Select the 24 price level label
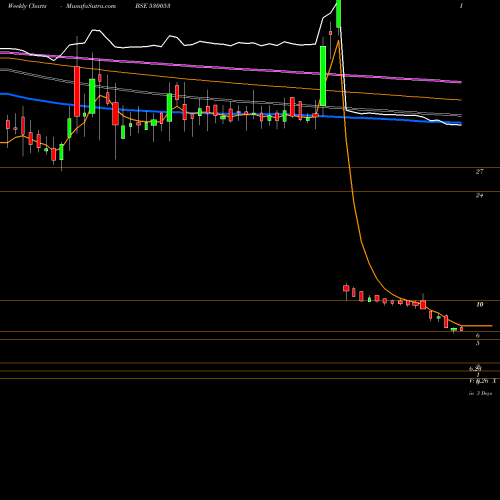This screenshot has width=500, height=500. click(x=479, y=195)
